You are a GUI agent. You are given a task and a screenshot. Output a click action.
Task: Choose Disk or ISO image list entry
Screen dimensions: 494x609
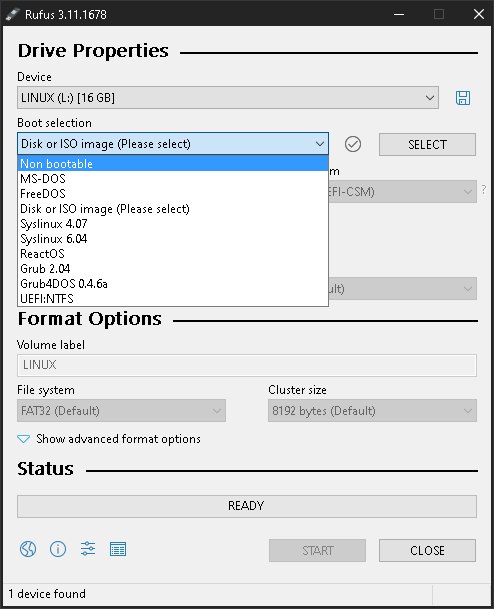[173, 209]
